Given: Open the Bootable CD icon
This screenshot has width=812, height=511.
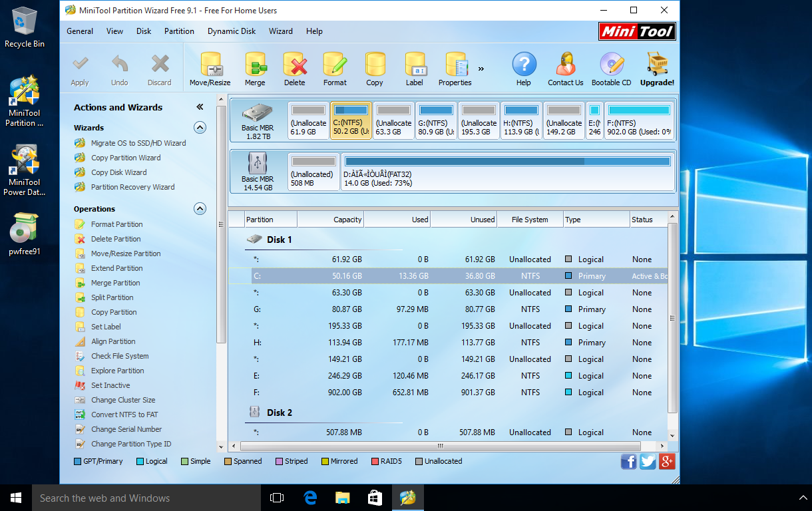Looking at the screenshot, I should (x=612, y=65).
